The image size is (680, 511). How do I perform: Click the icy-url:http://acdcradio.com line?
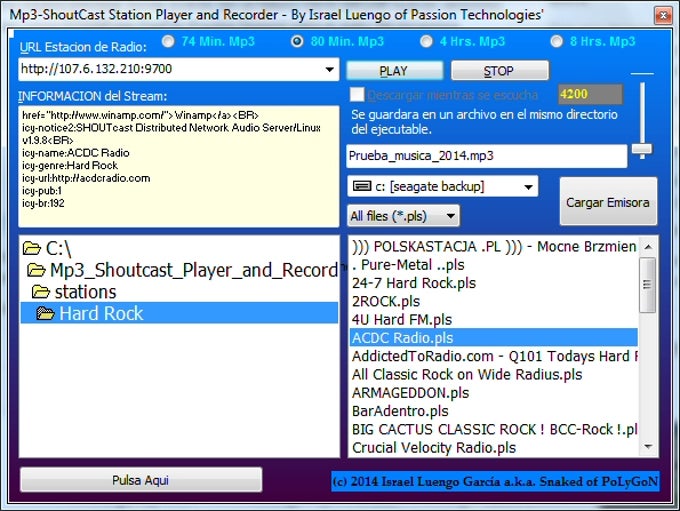pyautogui.click(x=86, y=178)
